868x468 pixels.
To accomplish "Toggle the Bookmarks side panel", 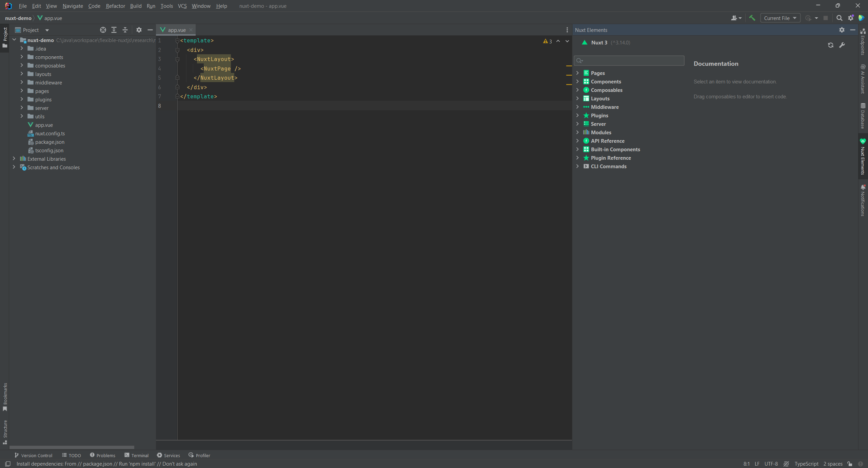I will tap(5, 397).
